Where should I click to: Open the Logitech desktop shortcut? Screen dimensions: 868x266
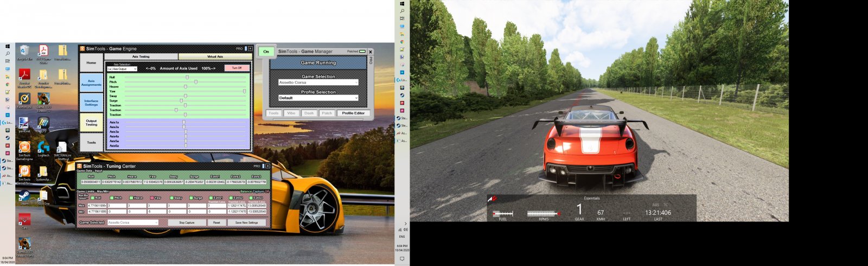(43, 148)
